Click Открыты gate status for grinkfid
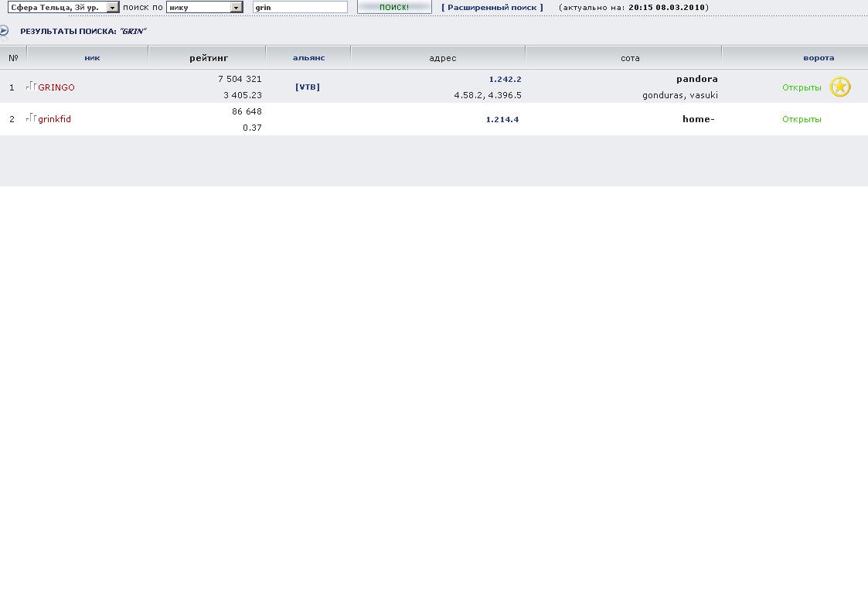Image resolution: width=868 pixels, height=594 pixels. pos(801,119)
